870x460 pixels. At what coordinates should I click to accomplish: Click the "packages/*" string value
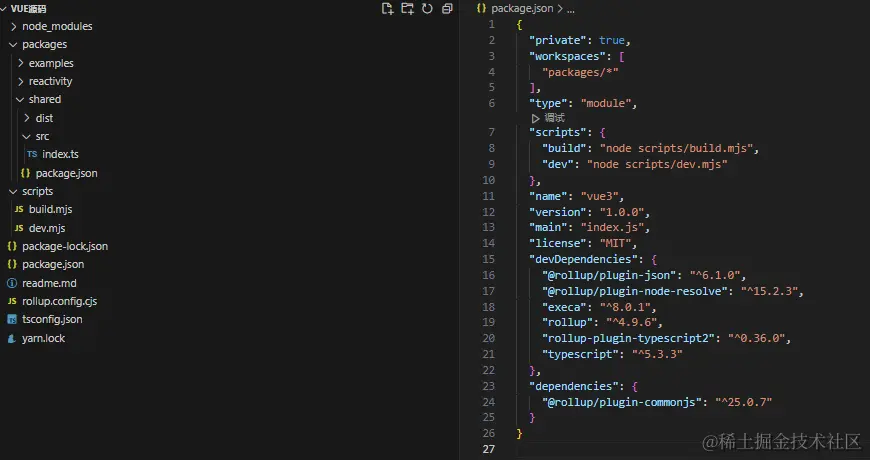point(580,72)
